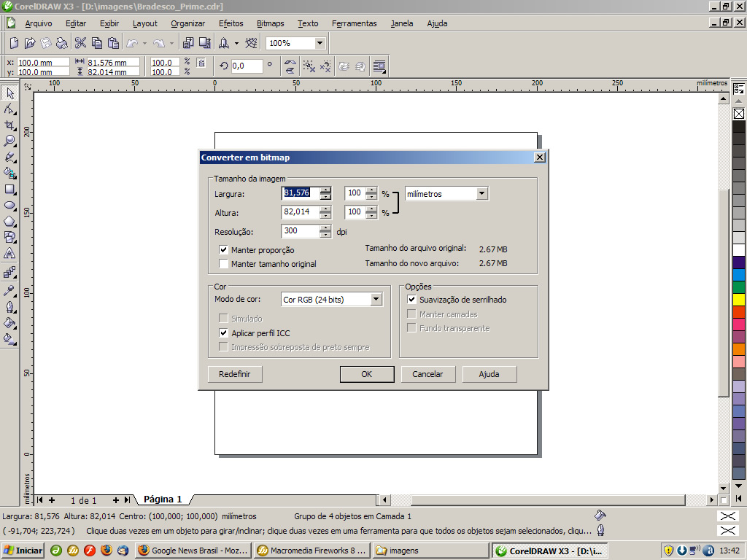The image size is (747, 560).
Task: Select the Text tool
Action: point(9,253)
